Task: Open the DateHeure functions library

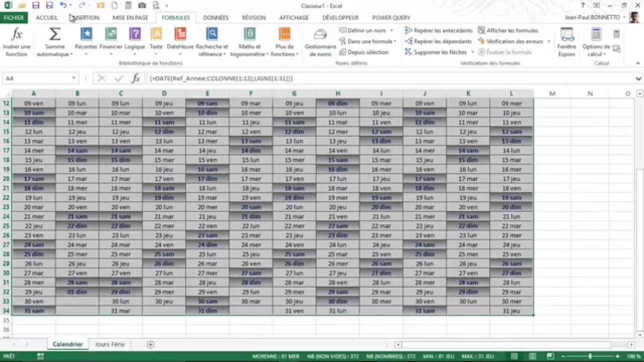Action: click(x=180, y=42)
